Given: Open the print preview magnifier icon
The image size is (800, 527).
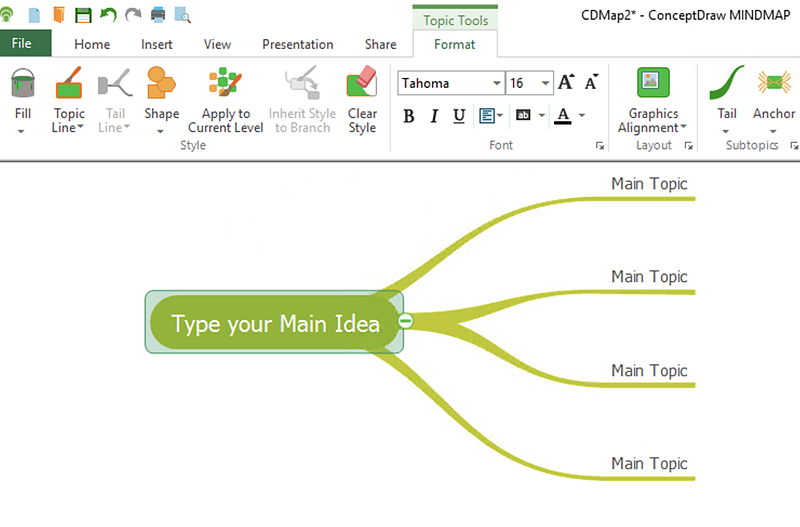Looking at the screenshot, I should tap(183, 15).
